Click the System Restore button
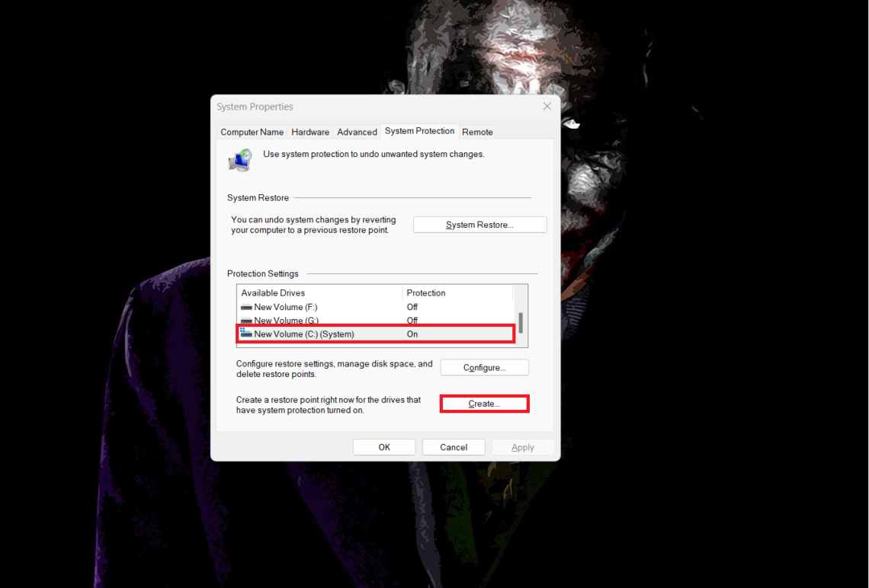The width and height of the screenshot is (869, 588). pyautogui.click(x=479, y=224)
